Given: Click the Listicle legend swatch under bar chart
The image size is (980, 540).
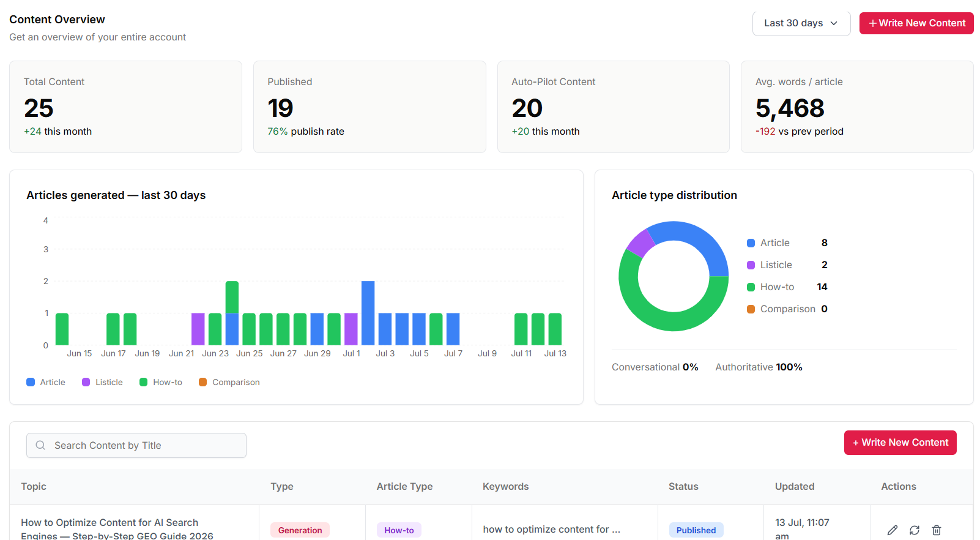Looking at the screenshot, I should pos(86,382).
